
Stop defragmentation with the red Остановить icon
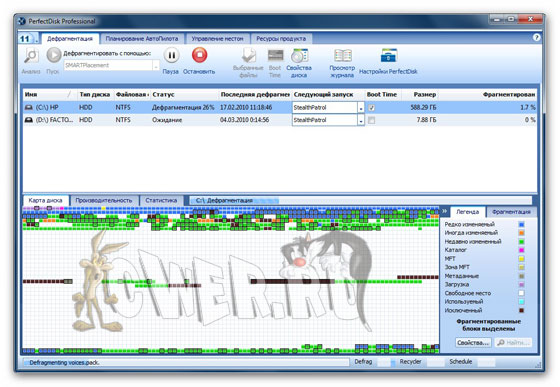[199, 55]
